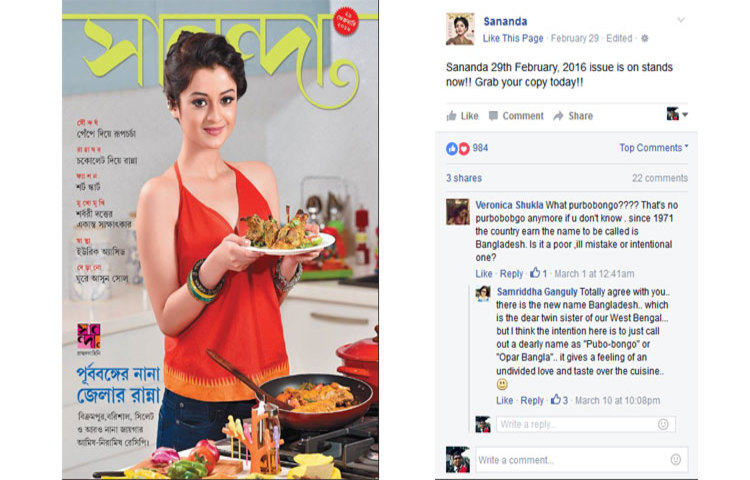This screenshot has height=480, width=750.
Task: Open emoji picker in the comment field
Action: (675, 459)
